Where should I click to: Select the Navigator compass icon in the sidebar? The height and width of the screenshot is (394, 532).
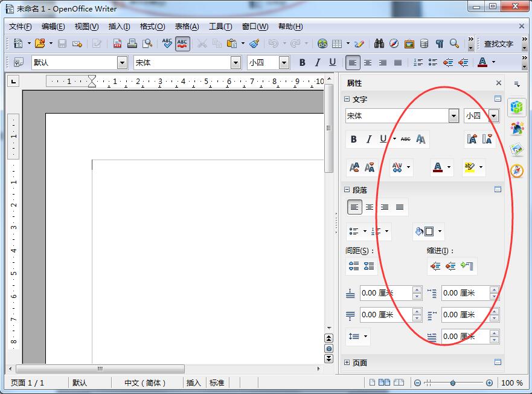(x=518, y=171)
